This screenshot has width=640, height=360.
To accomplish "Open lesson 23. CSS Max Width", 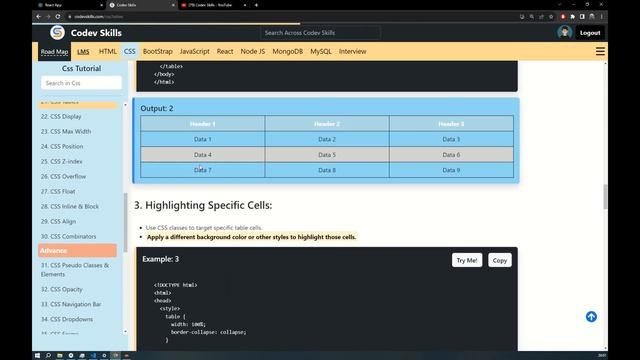I will click(66, 131).
